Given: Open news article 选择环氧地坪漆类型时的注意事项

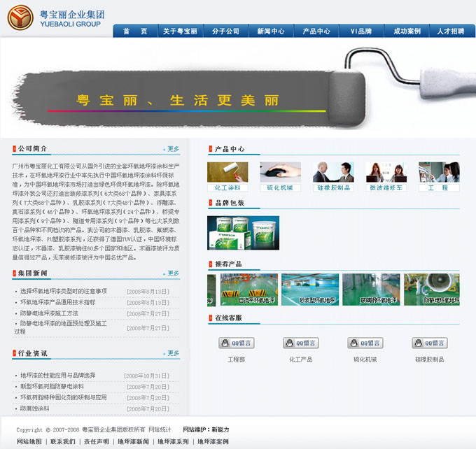Looking at the screenshot, I should (x=63, y=291).
